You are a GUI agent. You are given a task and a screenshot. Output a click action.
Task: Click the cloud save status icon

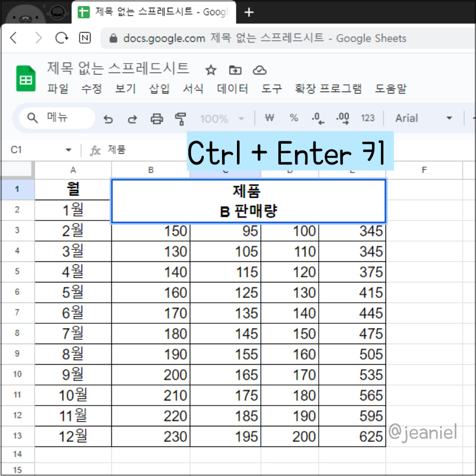click(x=259, y=70)
